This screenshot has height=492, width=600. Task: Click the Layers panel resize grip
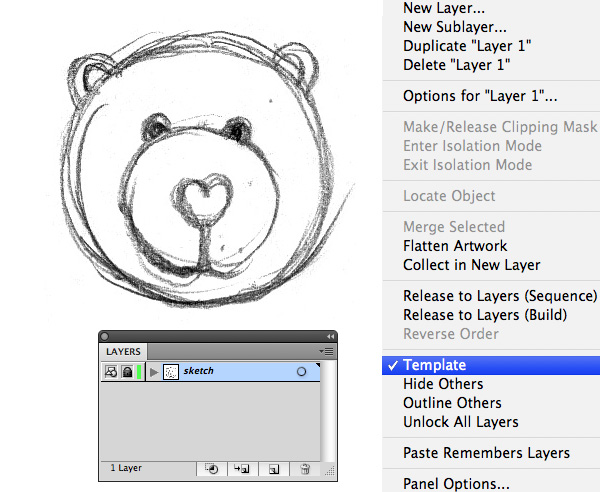coord(329,471)
